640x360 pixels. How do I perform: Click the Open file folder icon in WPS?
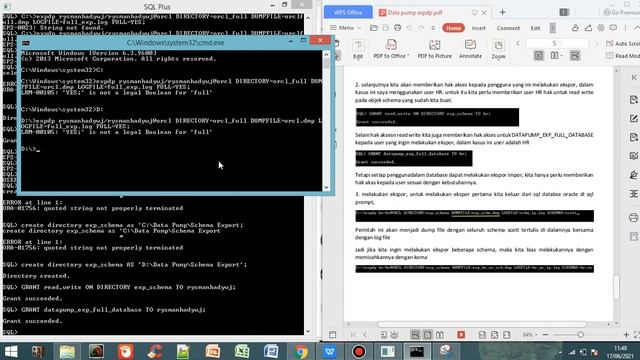373,28
